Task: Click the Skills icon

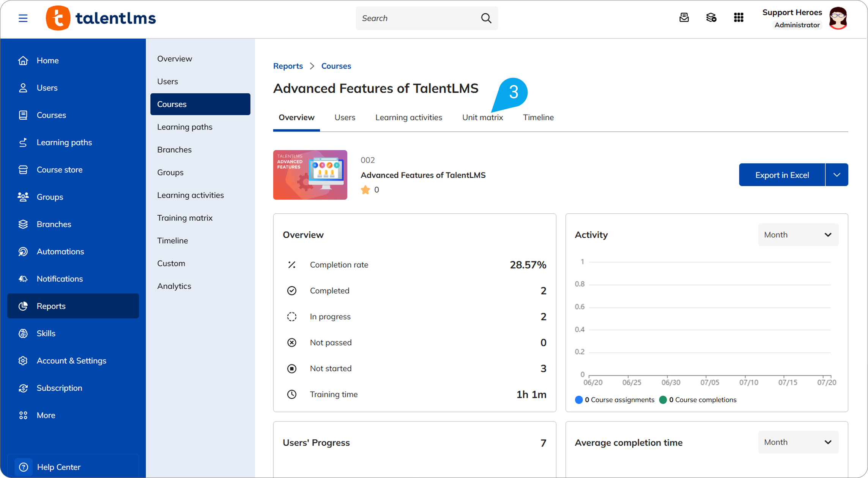Action: (23, 333)
